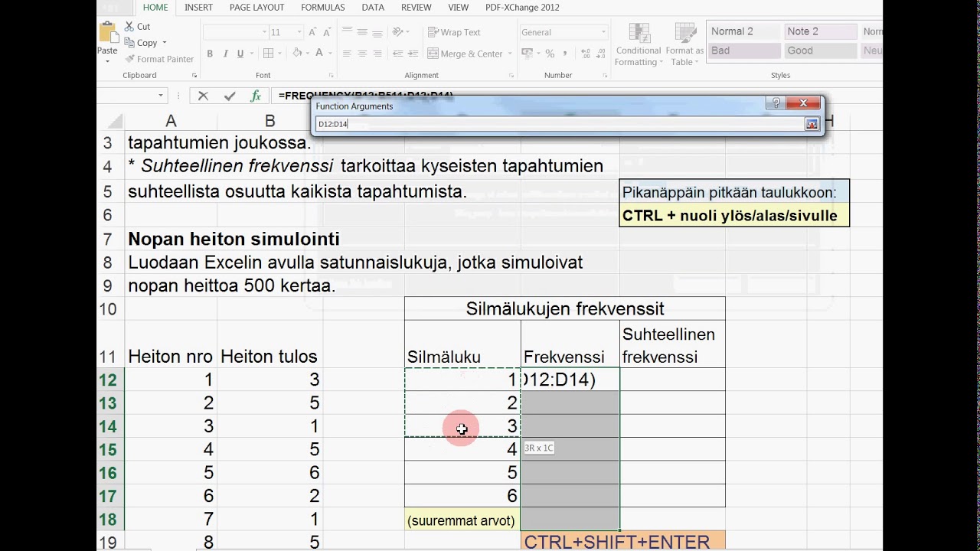
Task: Expand the Merge & Center dropdown arrow
Action: point(508,54)
